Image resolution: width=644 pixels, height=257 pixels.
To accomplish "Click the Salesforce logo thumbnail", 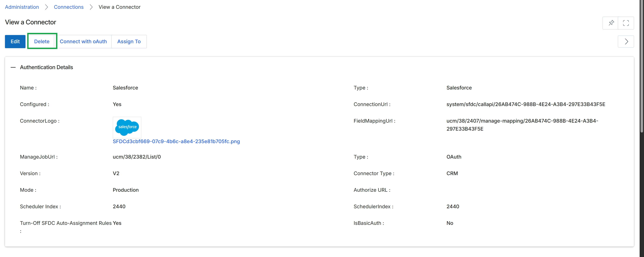I will (x=127, y=127).
